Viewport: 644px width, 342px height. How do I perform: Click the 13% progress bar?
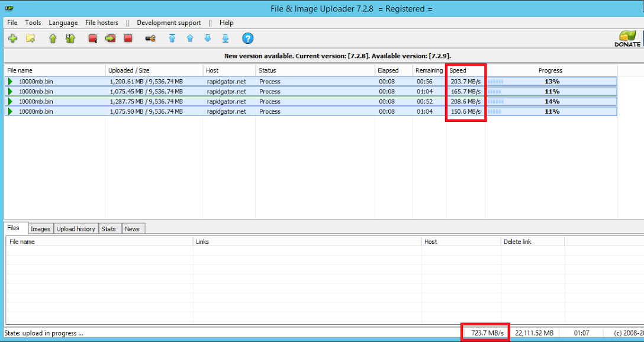(x=551, y=81)
